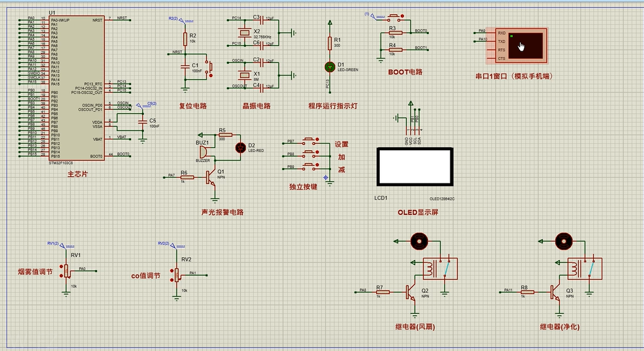Select the relay in the 净化 purifier circuit
The height and width of the screenshot is (351, 644).
(x=585, y=269)
